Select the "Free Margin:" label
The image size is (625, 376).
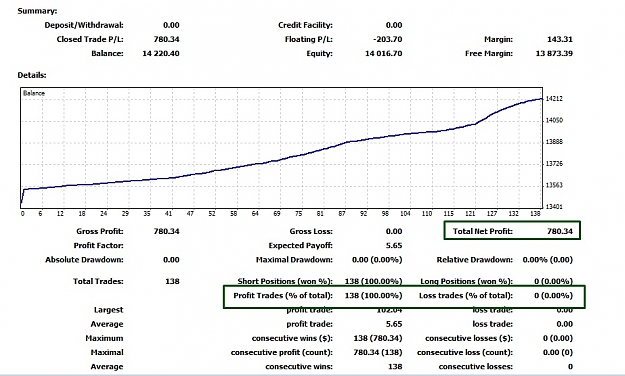pyautogui.click(x=489, y=53)
